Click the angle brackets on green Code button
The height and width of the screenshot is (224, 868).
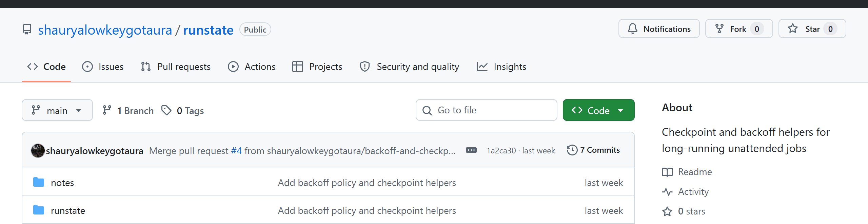pos(577,110)
